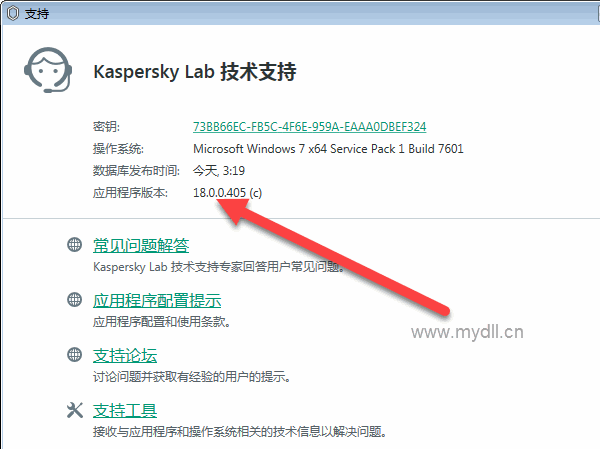
Task: Click the Kaspersky Lab 技术支持 heading
Action: pyautogui.click(x=195, y=72)
